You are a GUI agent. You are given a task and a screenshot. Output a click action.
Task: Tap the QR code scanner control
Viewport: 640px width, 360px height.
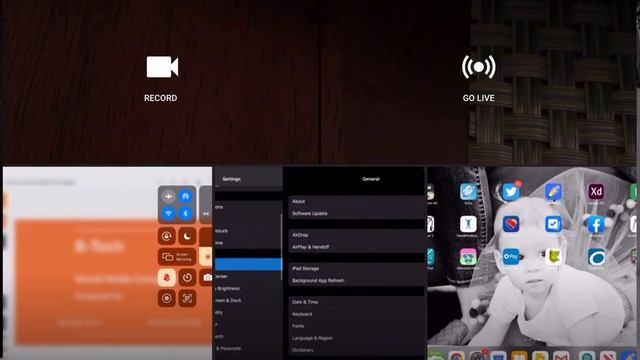[187, 298]
